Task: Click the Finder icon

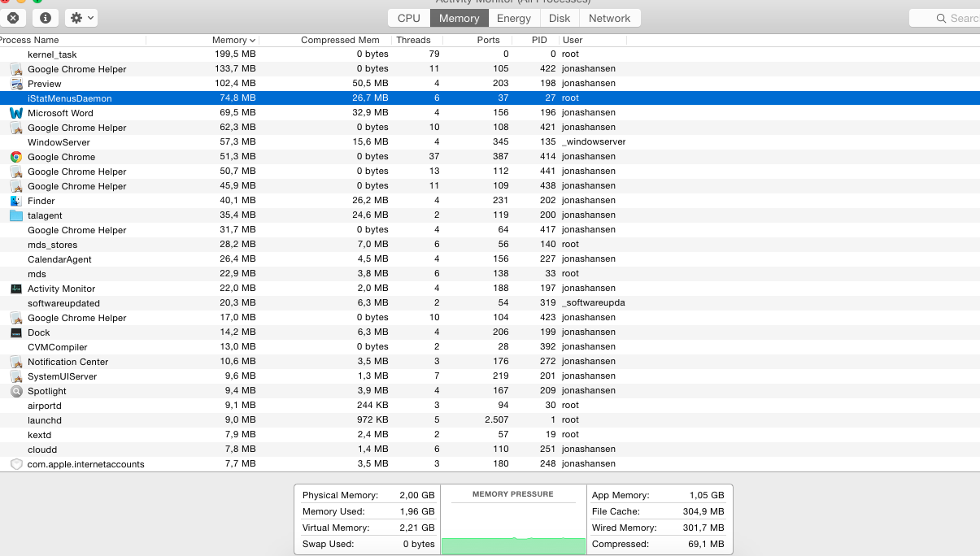Action: pyautogui.click(x=16, y=201)
